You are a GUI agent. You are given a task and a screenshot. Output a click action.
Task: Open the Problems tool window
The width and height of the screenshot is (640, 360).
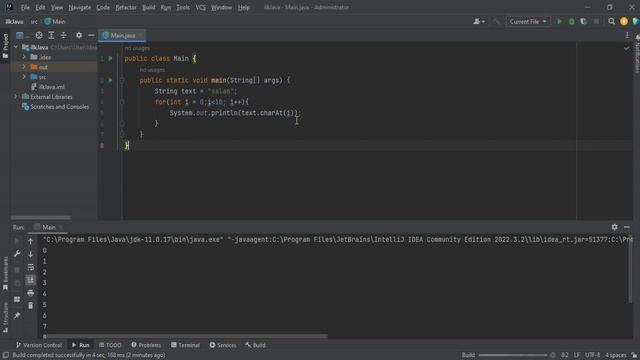146,345
